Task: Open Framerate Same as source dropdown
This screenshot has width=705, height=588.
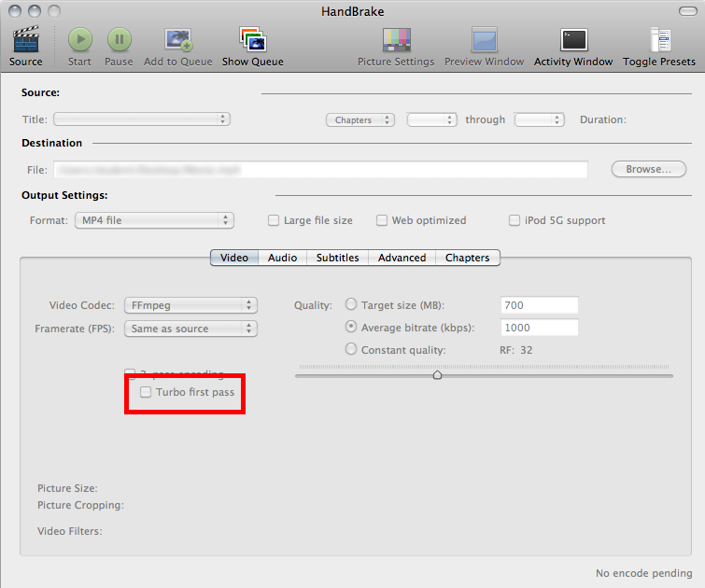Action: (x=190, y=329)
